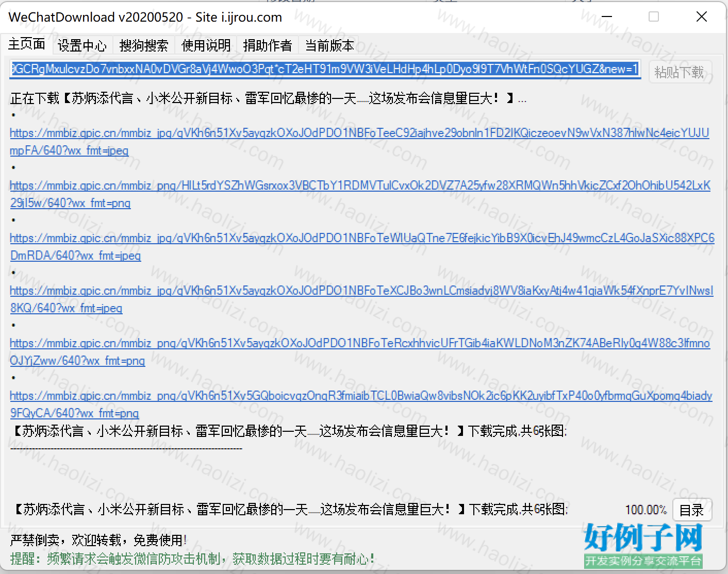
Task: Open the 设置中心 tab
Action: (x=82, y=45)
